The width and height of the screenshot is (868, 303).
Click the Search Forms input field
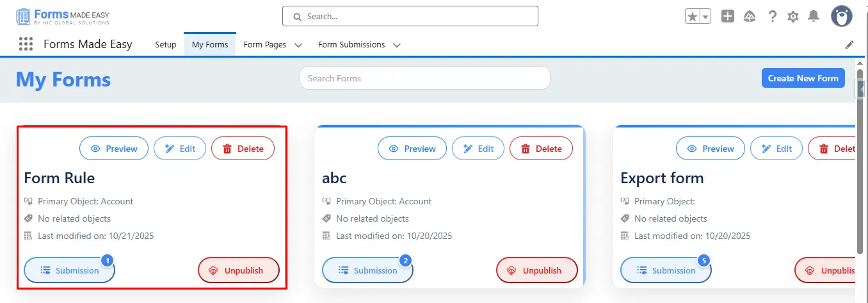tap(424, 78)
